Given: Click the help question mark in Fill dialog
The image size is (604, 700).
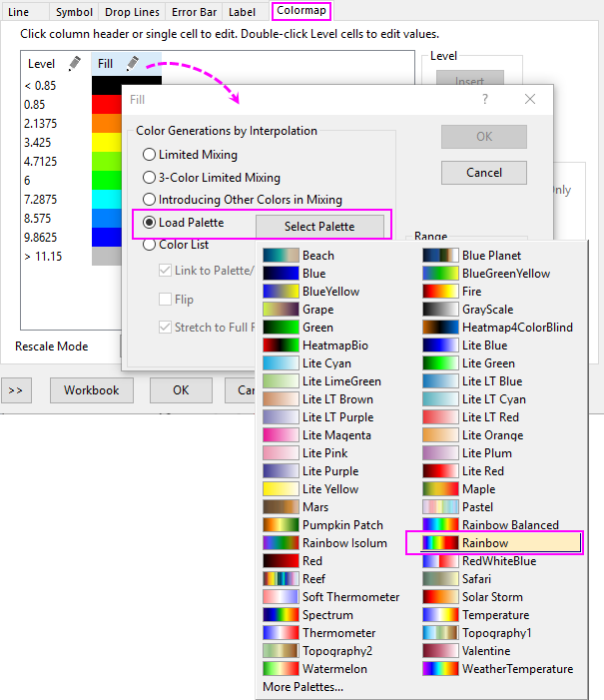Looking at the screenshot, I should coord(485,99).
